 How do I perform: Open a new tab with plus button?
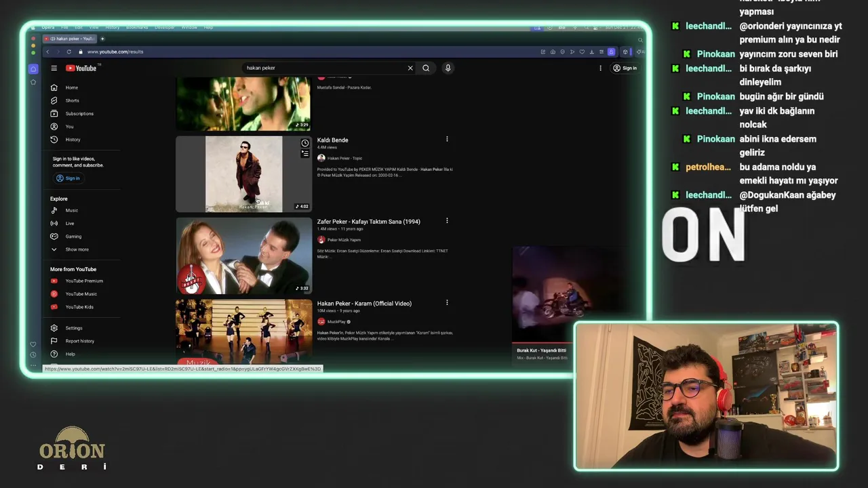click(102, 39)
